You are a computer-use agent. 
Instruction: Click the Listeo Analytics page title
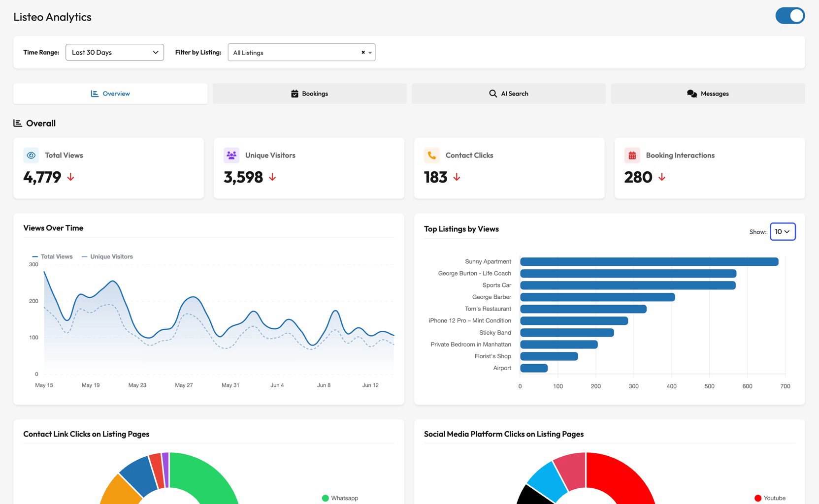click(52, 17)
